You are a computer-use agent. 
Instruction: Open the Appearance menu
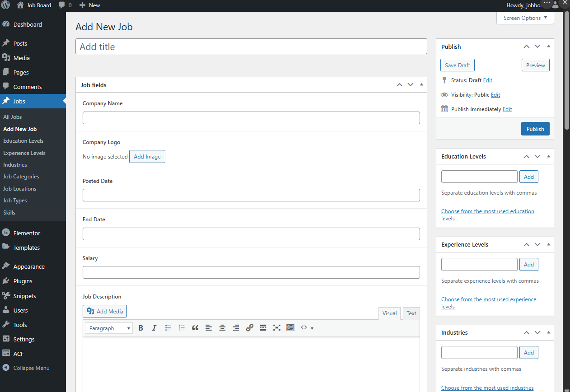pos(29,266)
